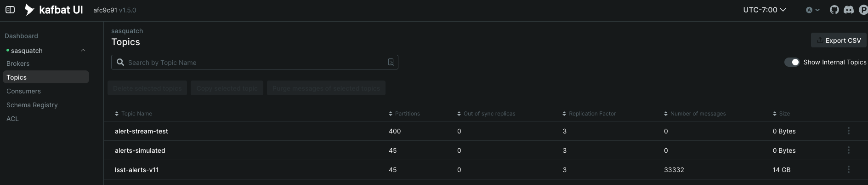The width and height of the screenshot is (868, 185).
Task: Click the saved filters icon in search box
Action: point(391,62)
